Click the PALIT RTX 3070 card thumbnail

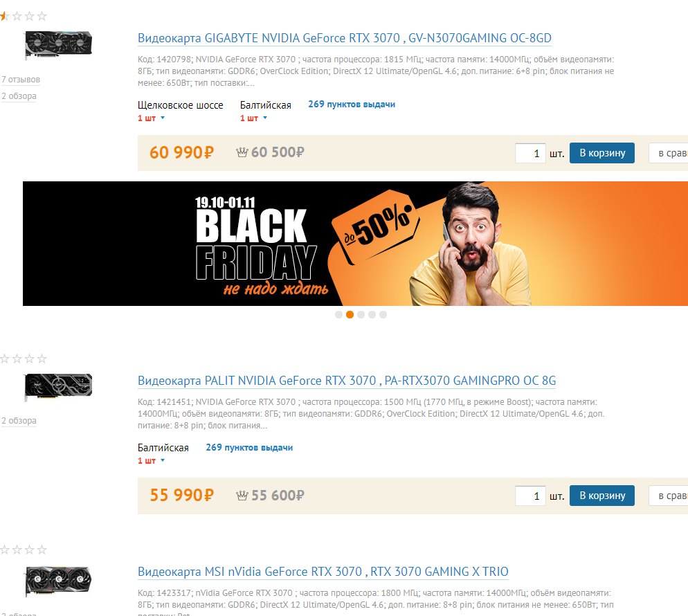58,387
